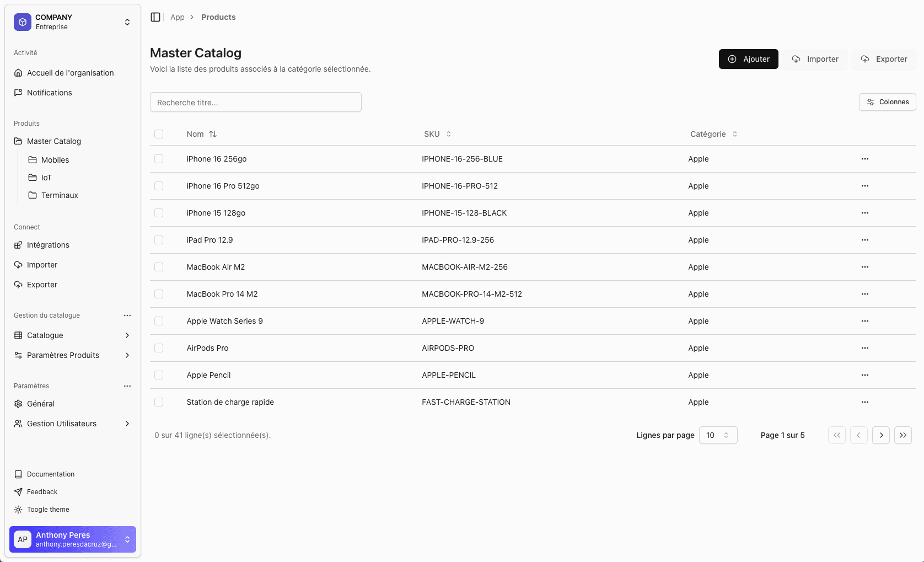Open row actions for iPhone 16 256go

pos(865,159)
